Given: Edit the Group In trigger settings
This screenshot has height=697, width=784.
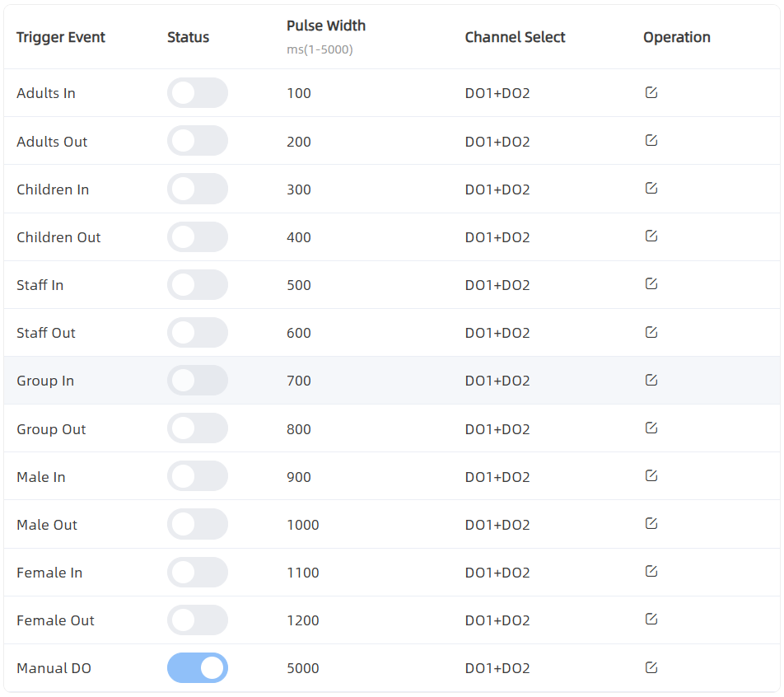Looking at the screenshot, I should (x=651, y=380).
